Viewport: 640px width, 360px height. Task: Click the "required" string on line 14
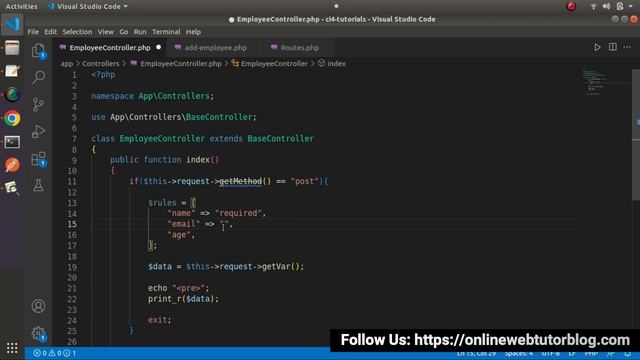click(239, 213)
